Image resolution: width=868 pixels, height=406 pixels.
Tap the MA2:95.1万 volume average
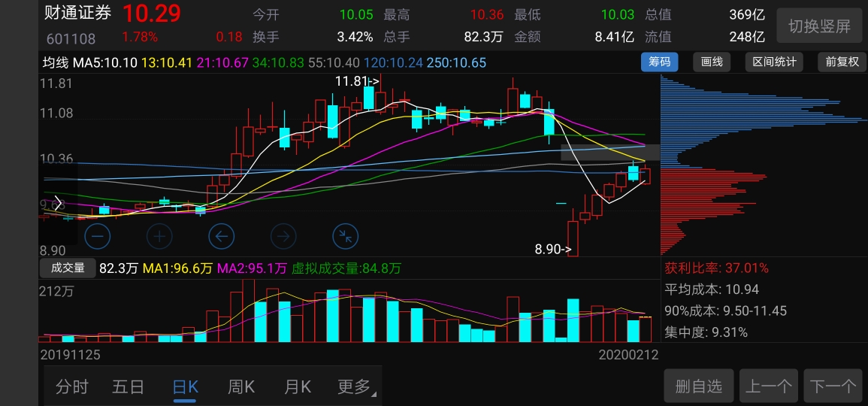point(252,268)
